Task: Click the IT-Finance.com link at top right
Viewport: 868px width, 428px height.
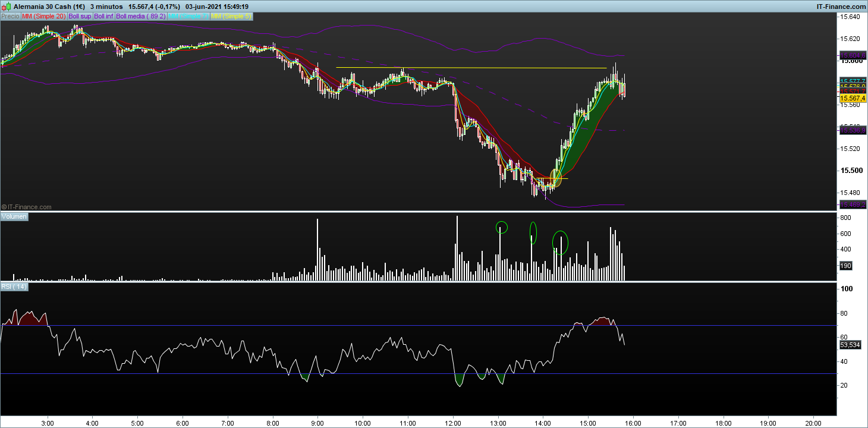Action: tap(841, 6)
